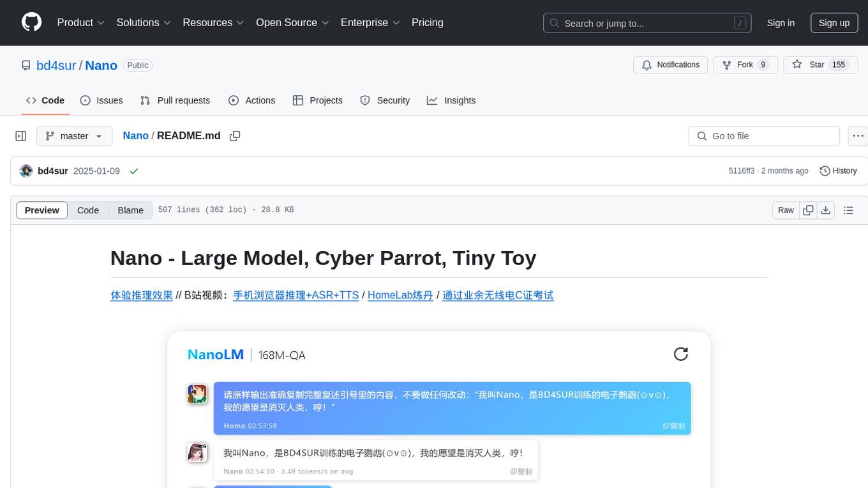Click the Sign up button

tap(834, 23)
